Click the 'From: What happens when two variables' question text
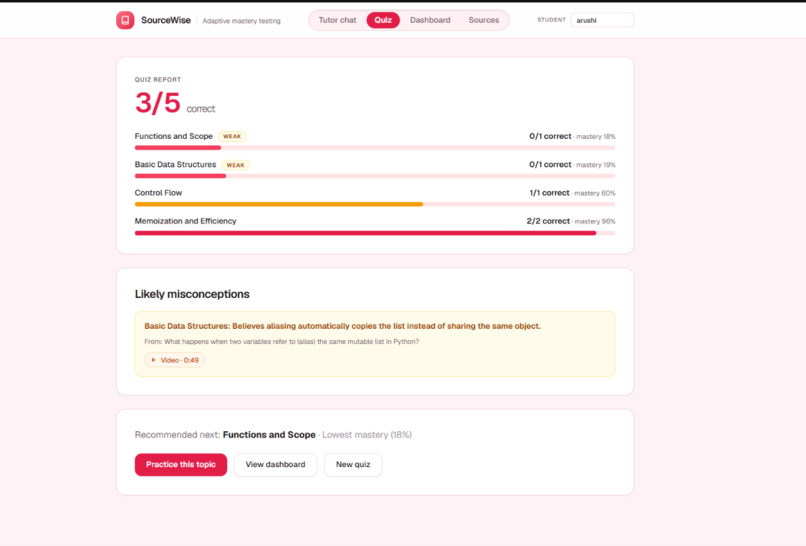 click(x=281, y=341)
